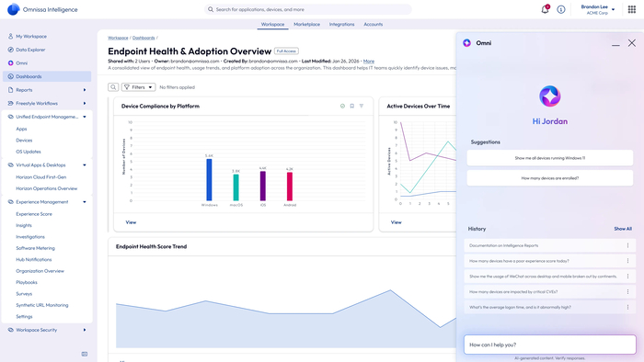644x362 pixels.
Task: Open the notifications bell
Action: [x=545, y=9]
